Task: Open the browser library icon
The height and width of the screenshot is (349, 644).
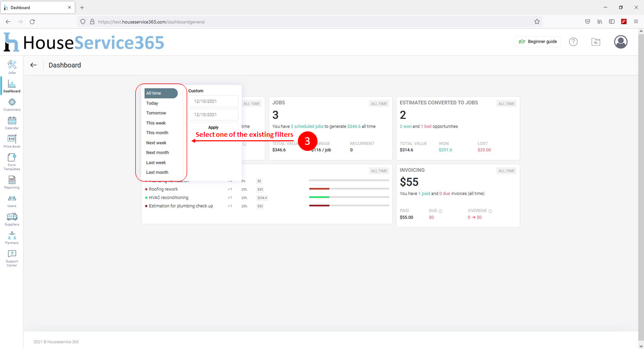Action: (x=600, y=22)
